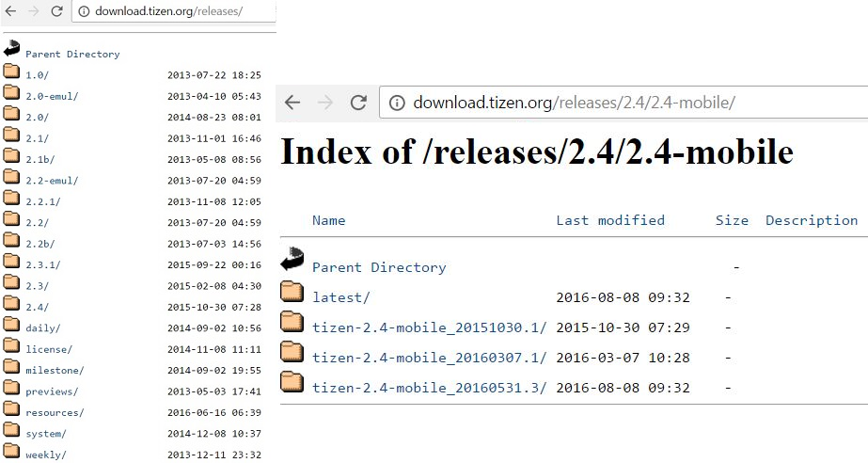Click folder icon next to resources/
This screenshot has width=868, height=463.
pyautogui.click(x=11, y=408)
